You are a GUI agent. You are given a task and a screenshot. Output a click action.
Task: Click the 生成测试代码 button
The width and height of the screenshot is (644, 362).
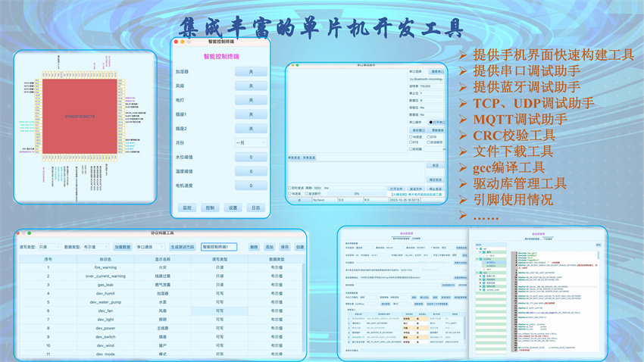point(182,247)
